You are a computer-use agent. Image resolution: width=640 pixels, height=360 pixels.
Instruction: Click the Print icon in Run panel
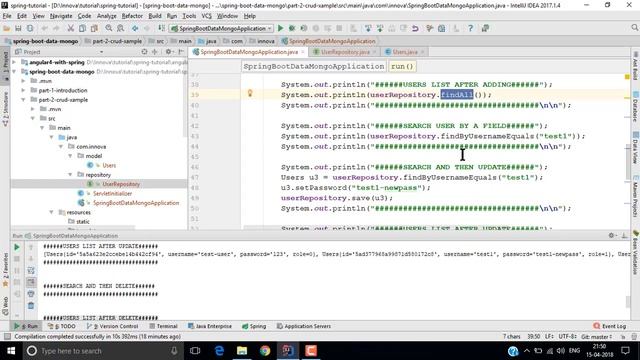point(31,294)
